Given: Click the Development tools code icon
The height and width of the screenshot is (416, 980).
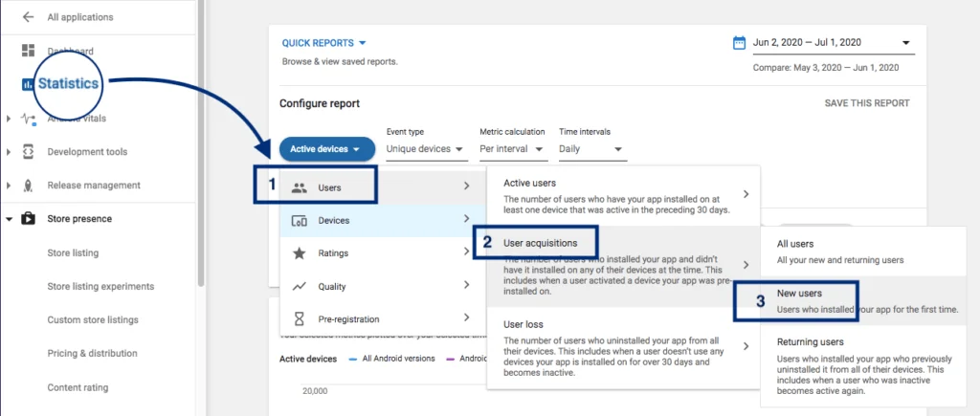Looking at the screenshot, I should [x=28, y=152].
